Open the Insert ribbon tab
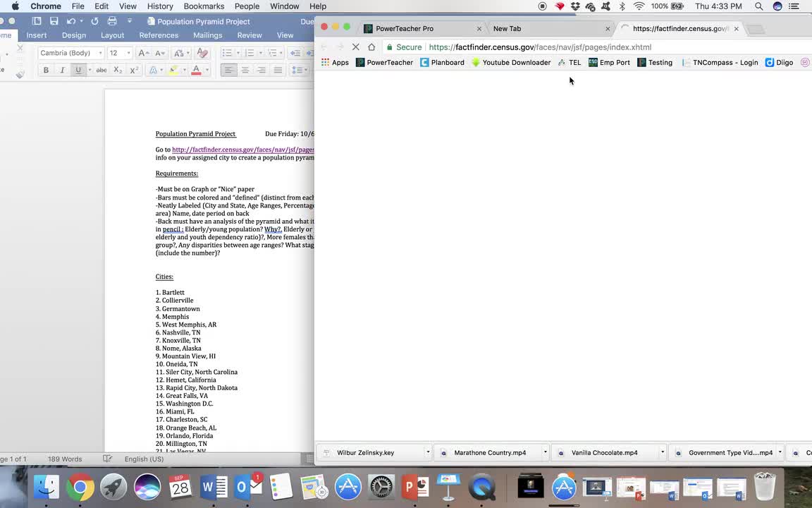The image size is (812, 508). (x=36, y=35)
